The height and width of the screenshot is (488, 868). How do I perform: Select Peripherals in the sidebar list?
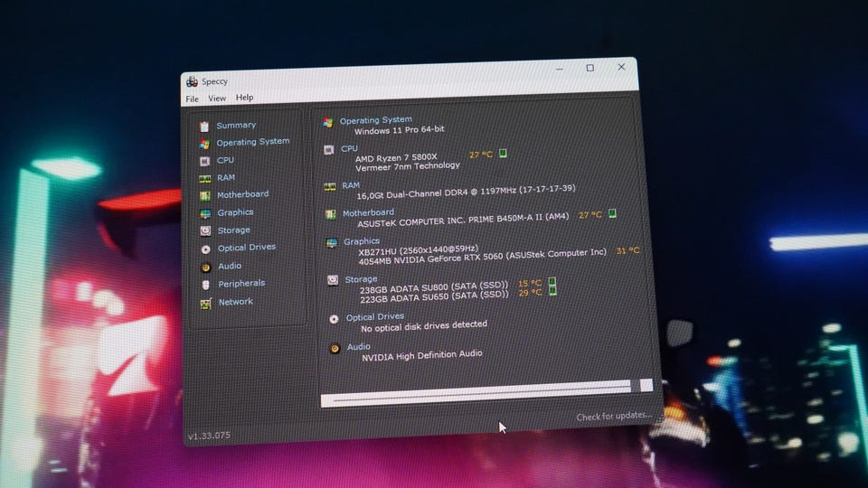click(x=242, y=283)
